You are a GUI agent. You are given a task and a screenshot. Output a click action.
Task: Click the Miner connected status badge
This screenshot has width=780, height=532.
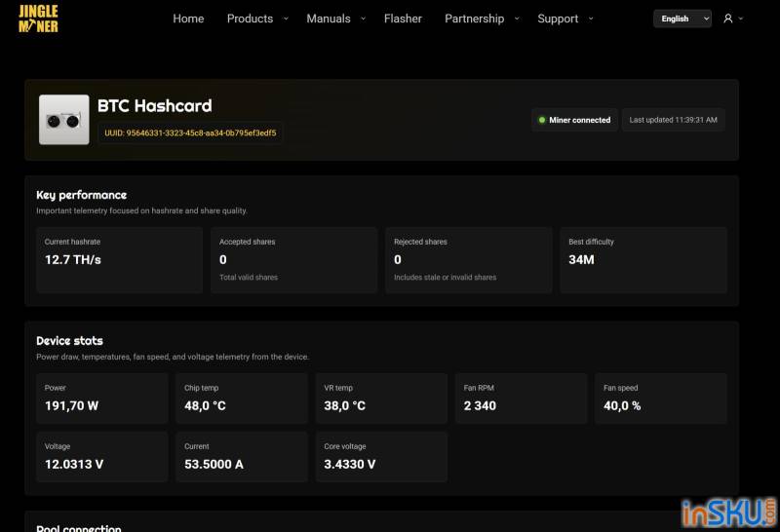point(574,120)
